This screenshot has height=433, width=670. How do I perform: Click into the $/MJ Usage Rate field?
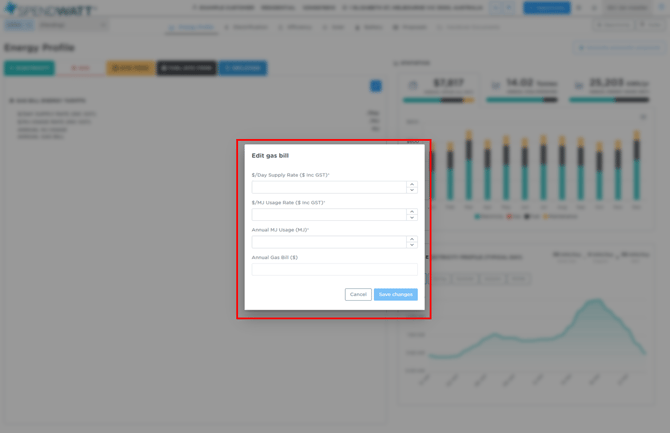328,214
